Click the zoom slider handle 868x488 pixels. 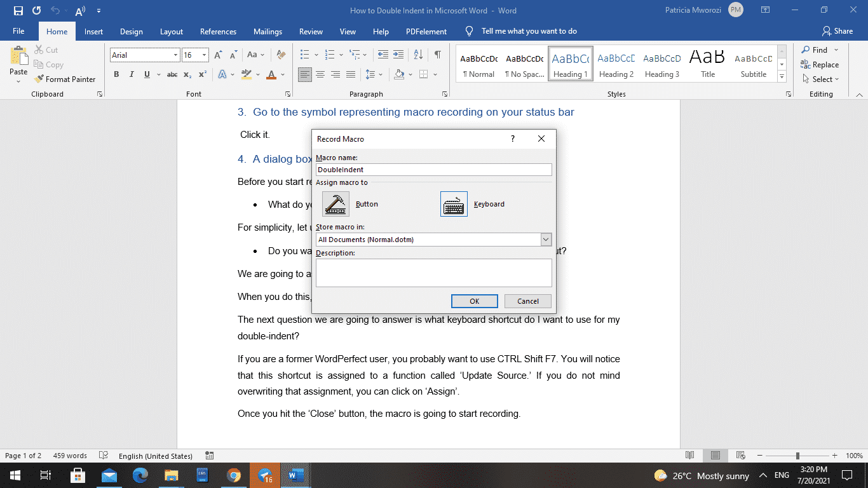click(797, 456)
